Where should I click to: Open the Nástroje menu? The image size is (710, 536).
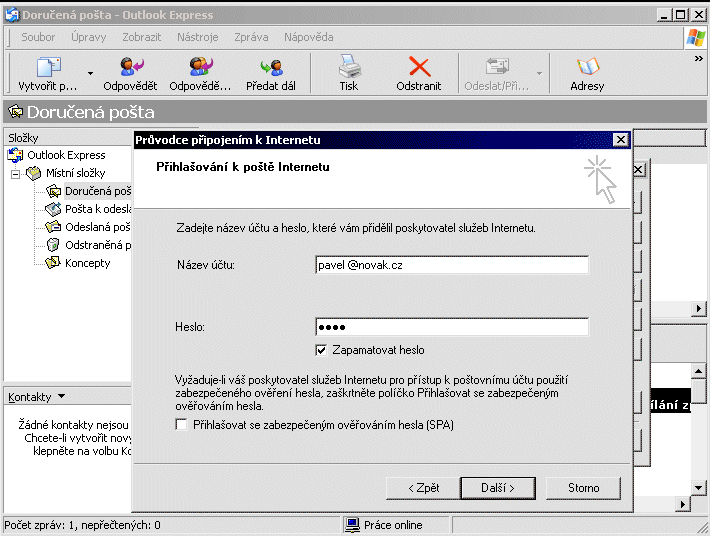(197, 37)
